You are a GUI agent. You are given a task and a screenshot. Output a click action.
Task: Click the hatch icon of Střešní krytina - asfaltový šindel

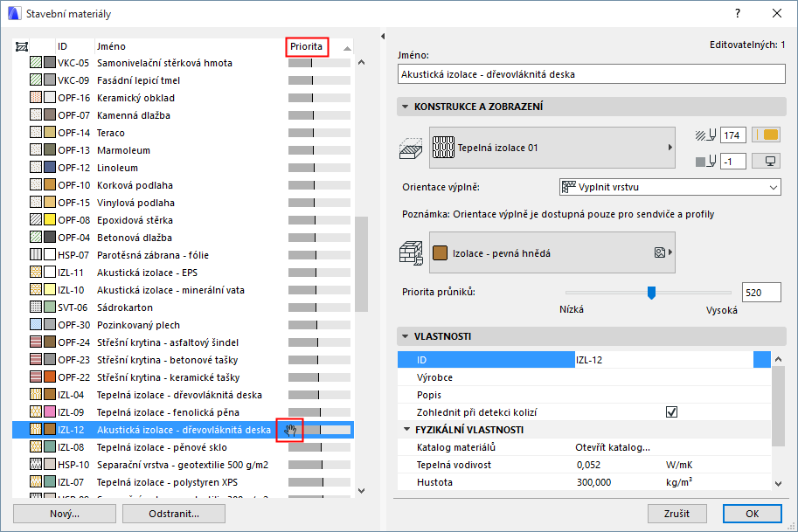point(36,342)
